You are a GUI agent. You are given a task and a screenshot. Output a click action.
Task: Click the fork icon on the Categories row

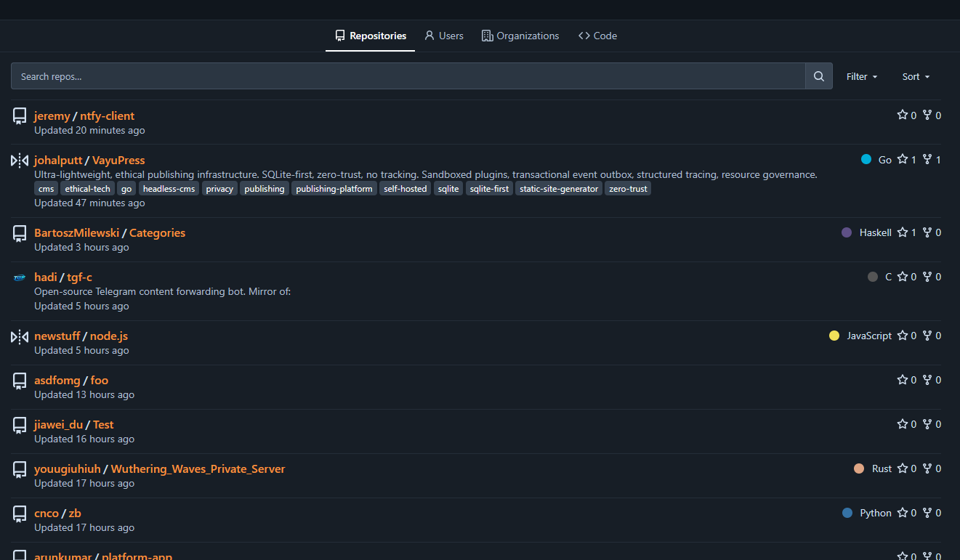coord(927,232)
